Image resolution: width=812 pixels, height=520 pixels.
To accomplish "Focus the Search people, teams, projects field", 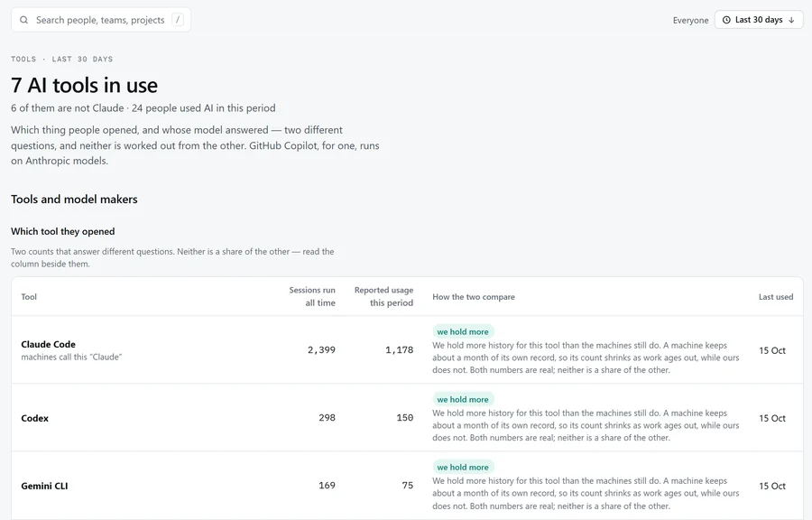I will click(x=101, y=20).
